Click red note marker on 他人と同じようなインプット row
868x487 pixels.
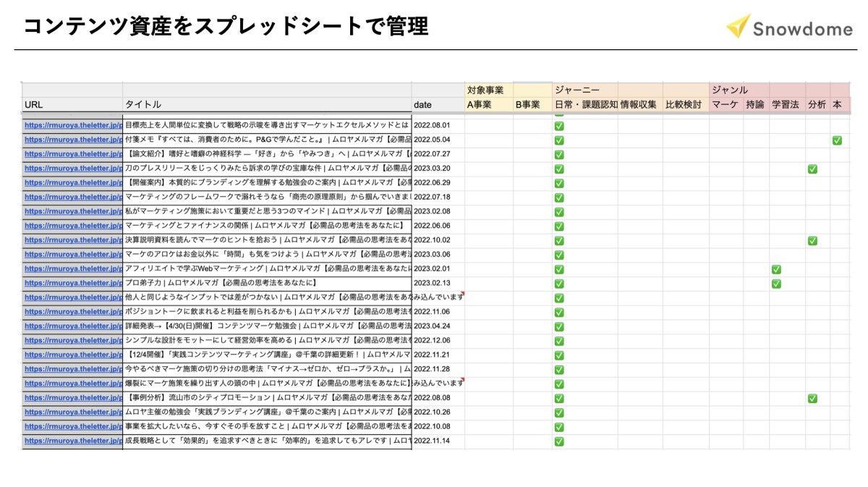(x=461, y=294)
